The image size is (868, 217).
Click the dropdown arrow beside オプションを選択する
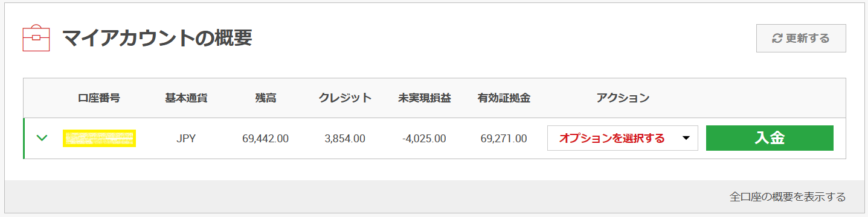click(x=686, y=138)
